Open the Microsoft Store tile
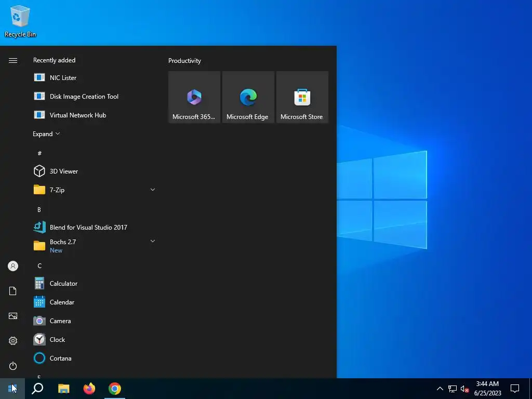 [x=302, y=97]
